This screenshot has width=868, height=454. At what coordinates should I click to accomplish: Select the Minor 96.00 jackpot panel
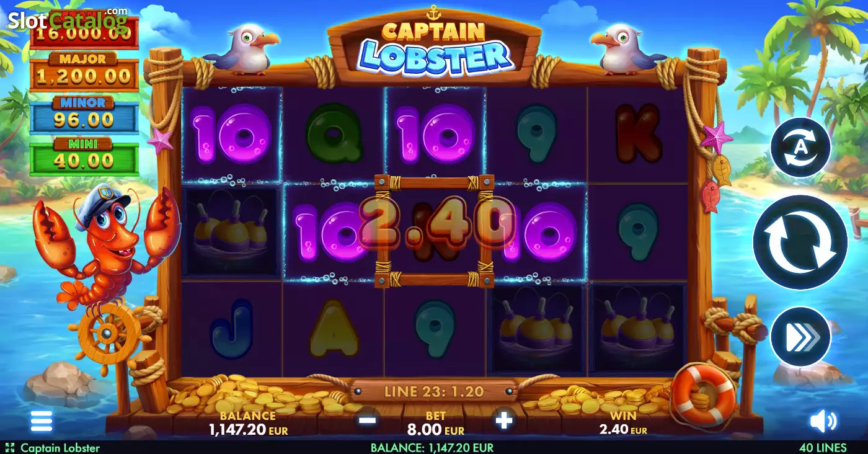pyautogui.click(x=84, y=114)
